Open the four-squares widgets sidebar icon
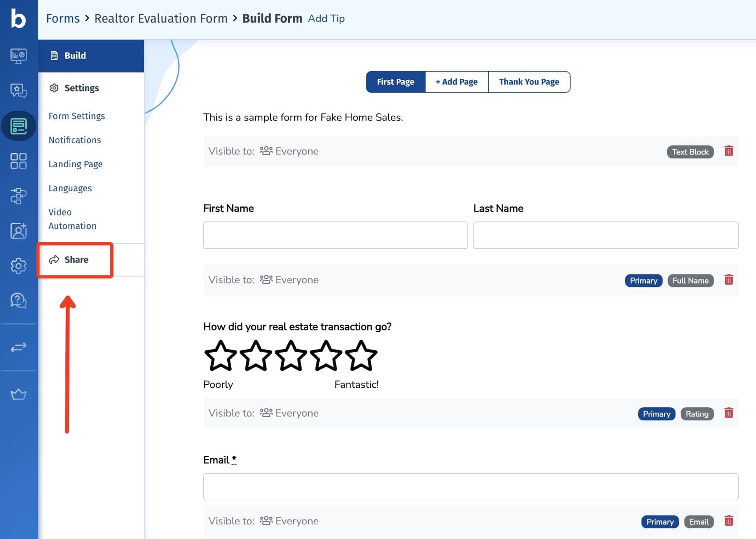Image resolution: width=756 pixels, height=539 pixels. click(x=18, y=161)
